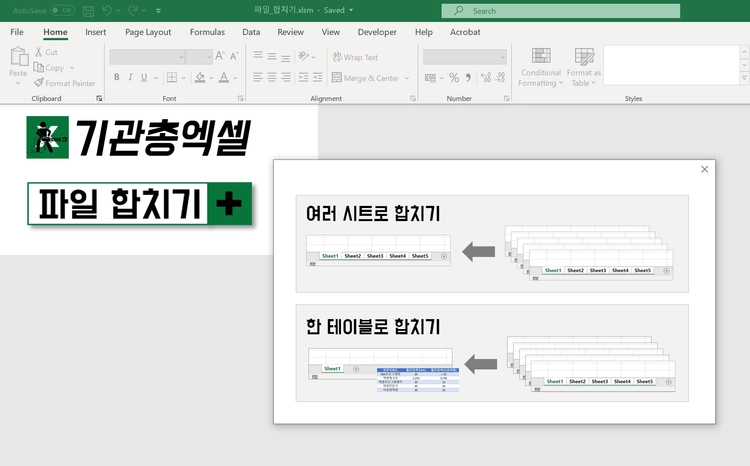Toggle italic formatting
This screenshot has height=466, width=750.
point(130,77)
